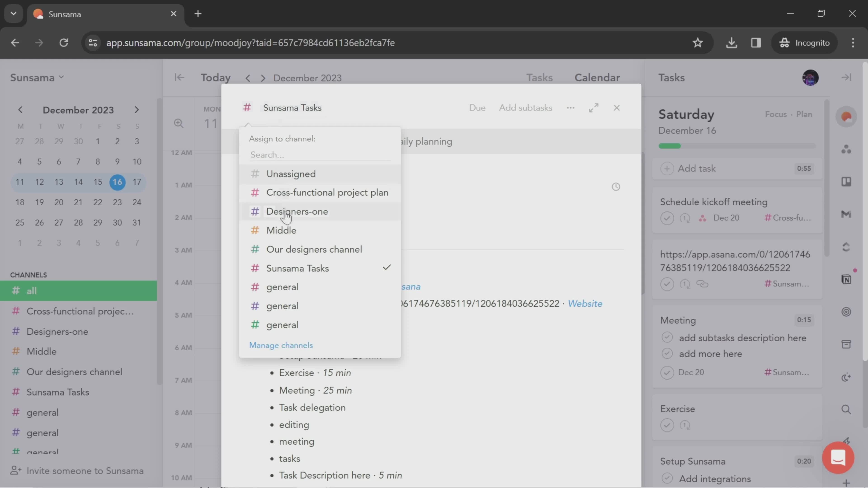Assign to Designers-one channel in dropdown
Viewport: 868px width, 488px height.
click(320, 211)
